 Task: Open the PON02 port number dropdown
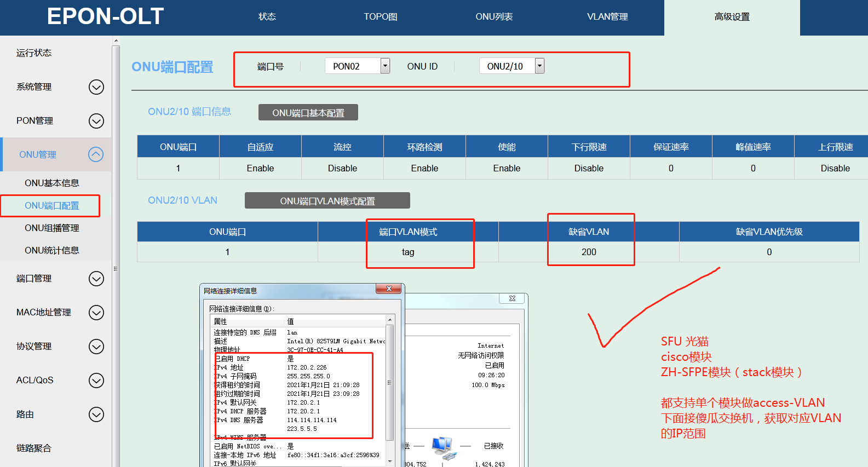coord(385,66)
